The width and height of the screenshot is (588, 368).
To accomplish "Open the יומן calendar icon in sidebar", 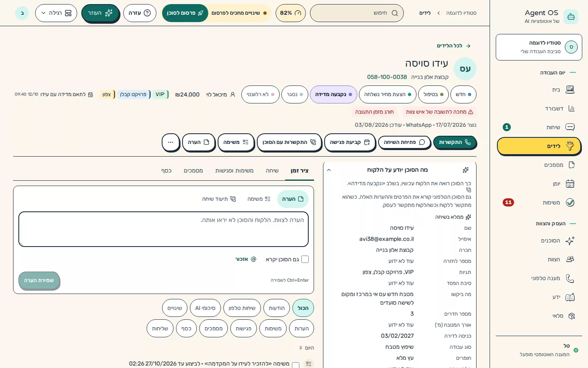I will [570, 184].
